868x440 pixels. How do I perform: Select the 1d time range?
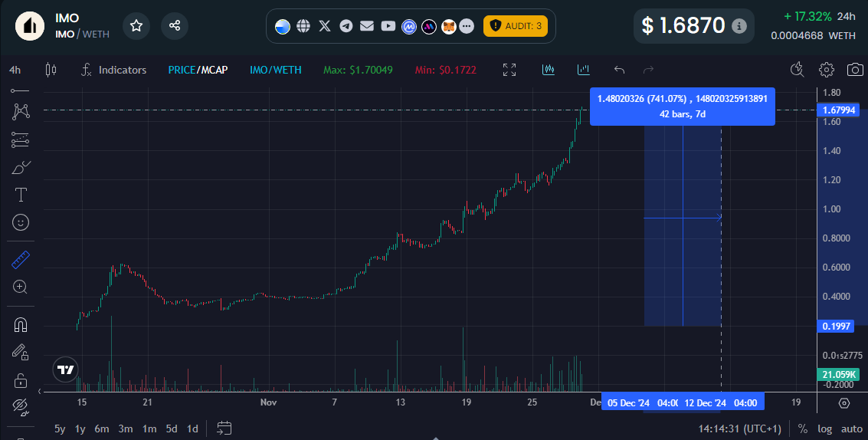(x=192, y=429)
